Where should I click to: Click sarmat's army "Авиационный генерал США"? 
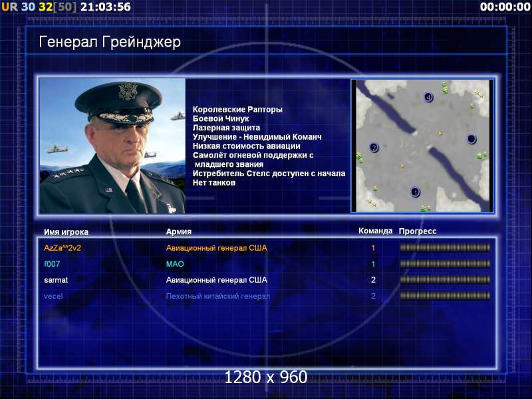pos(217,280)
